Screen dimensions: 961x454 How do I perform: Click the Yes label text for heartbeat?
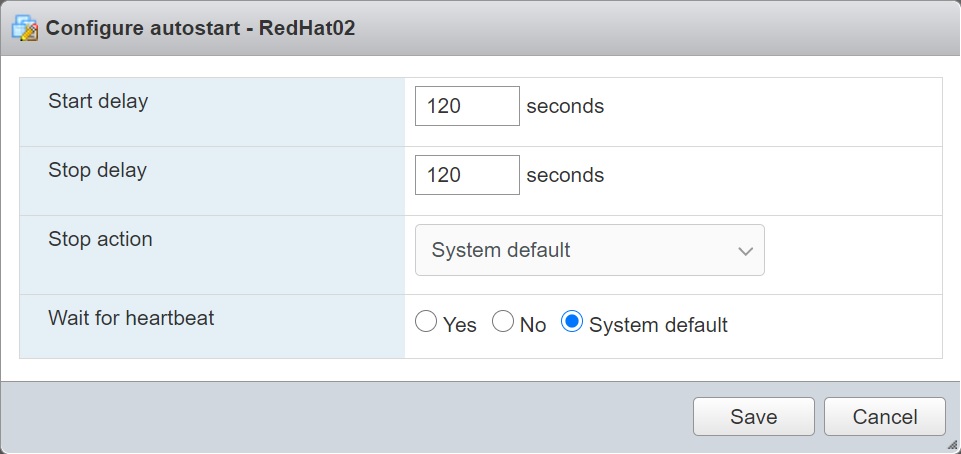tap(460, 325)
